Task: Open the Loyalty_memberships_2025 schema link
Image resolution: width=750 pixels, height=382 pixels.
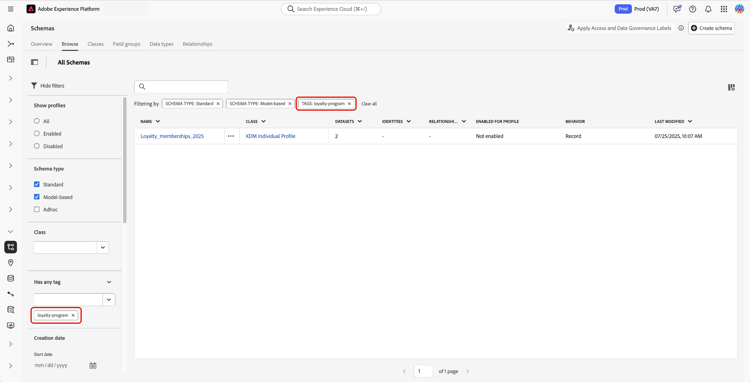Action: coord(172,136)
